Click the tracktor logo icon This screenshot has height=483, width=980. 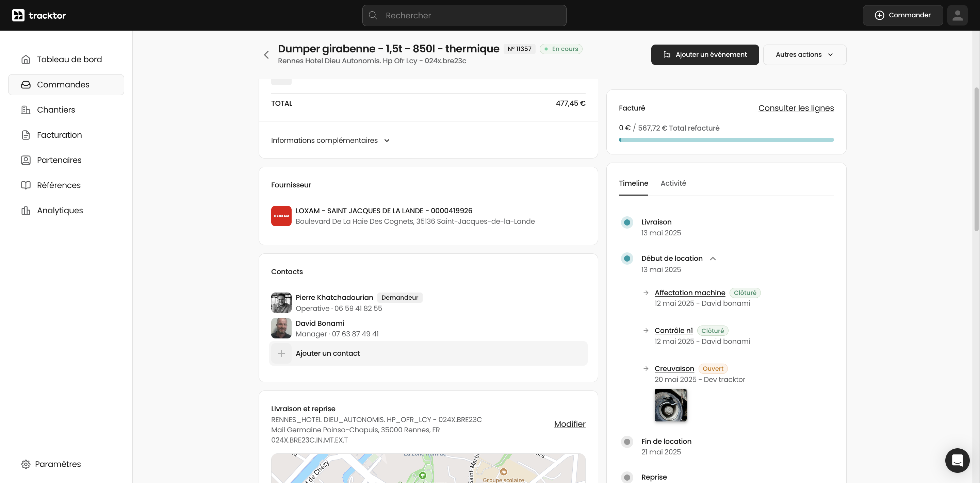click(x=18, y=15)
